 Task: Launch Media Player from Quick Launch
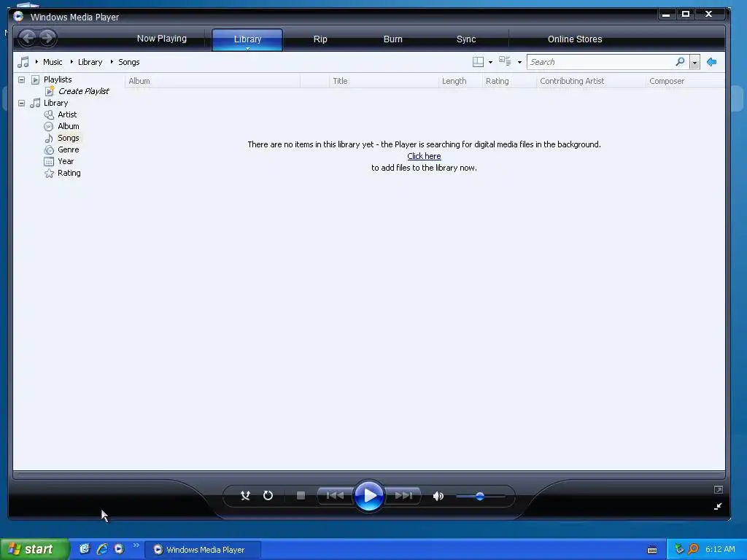coord(119,549)
